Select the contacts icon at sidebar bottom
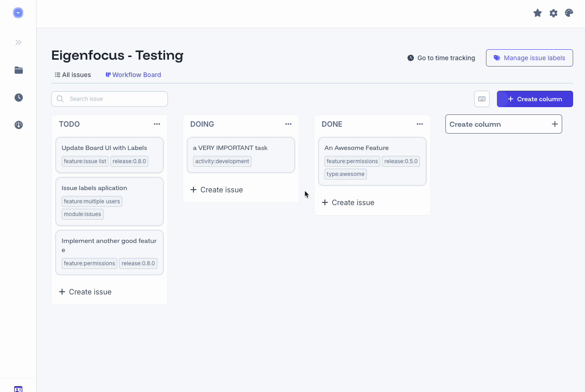The width and height of the screenshot is (585, 392). 18,388
